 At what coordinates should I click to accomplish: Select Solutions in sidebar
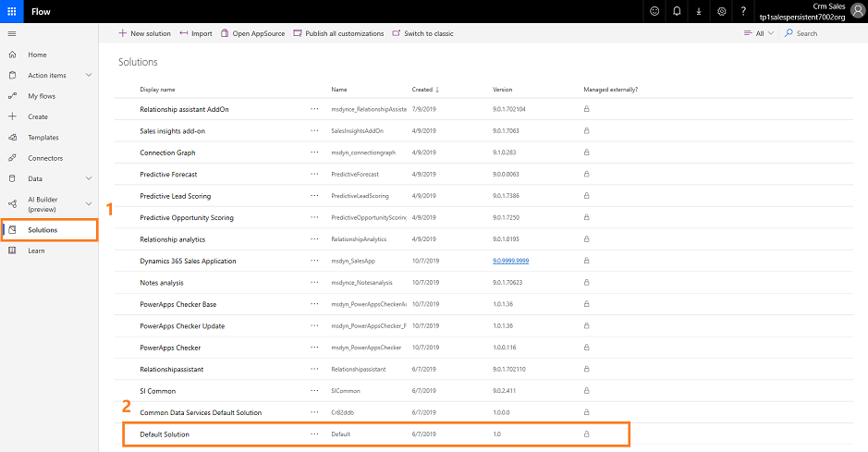pos(50,229)
